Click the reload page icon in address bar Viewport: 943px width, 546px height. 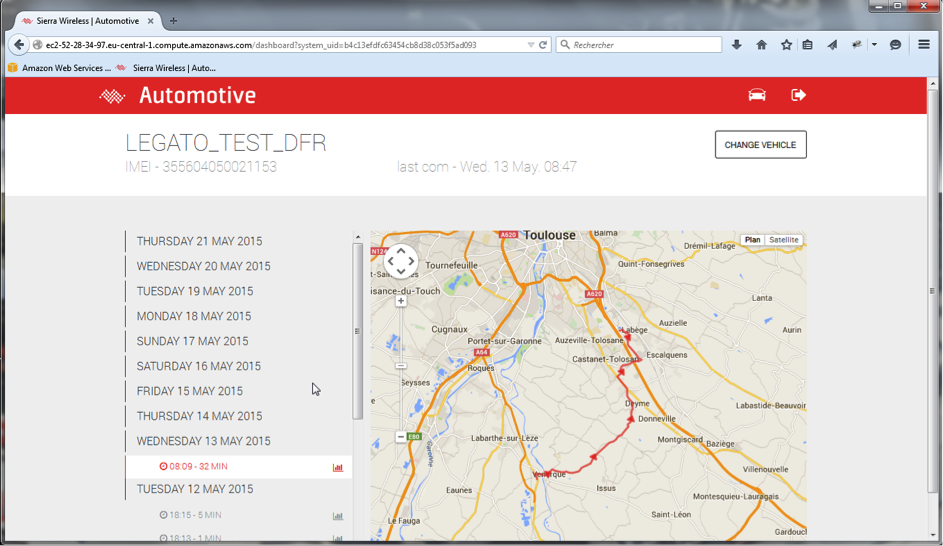coord(542,44)
